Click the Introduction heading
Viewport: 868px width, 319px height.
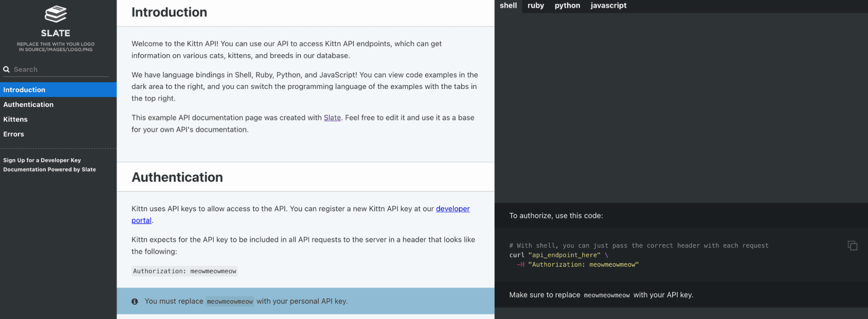coord(169,12)
